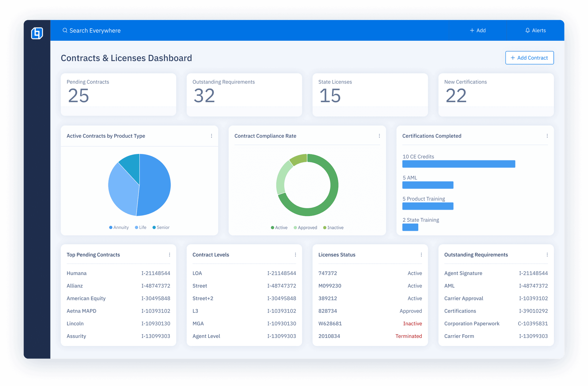Toggle the Senior legend series
Screen dimensions: 588x386
161,227
